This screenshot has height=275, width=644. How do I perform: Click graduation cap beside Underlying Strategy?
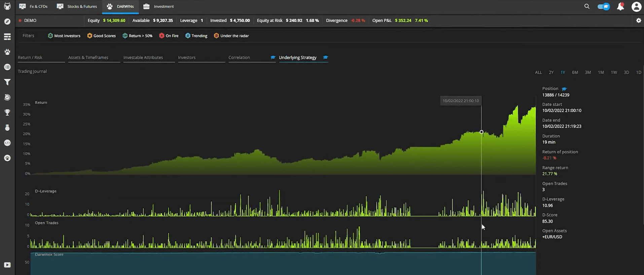[x=325, y=58]
